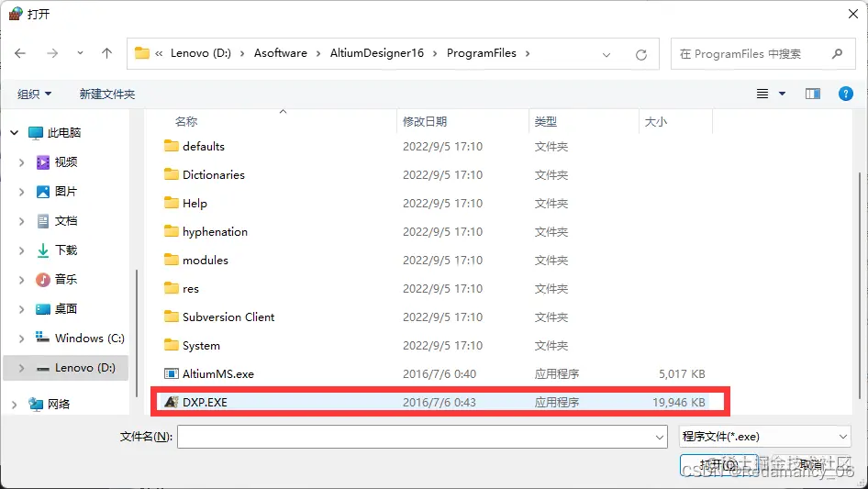
Task: Click 新建文件夹 to create a new folder
Action: 106,94
